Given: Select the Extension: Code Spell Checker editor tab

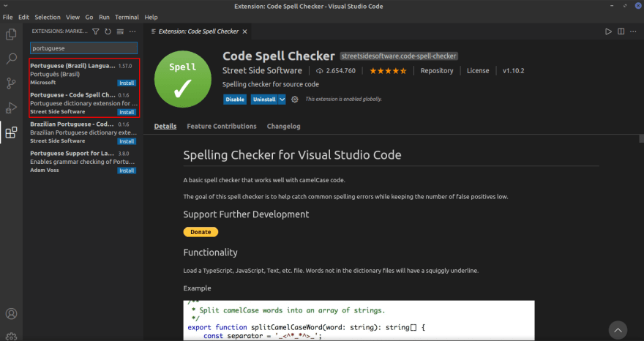Looking at the screenshot, I should pos(198,31).
